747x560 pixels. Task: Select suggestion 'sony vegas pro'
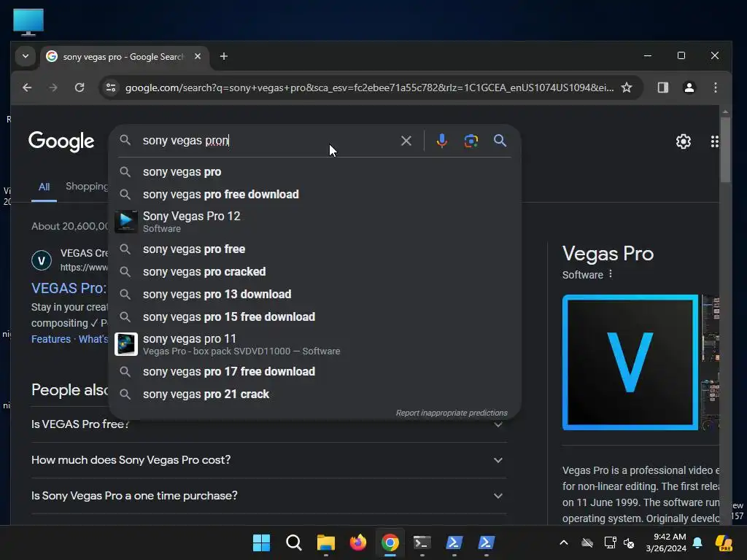pos(314,172)
